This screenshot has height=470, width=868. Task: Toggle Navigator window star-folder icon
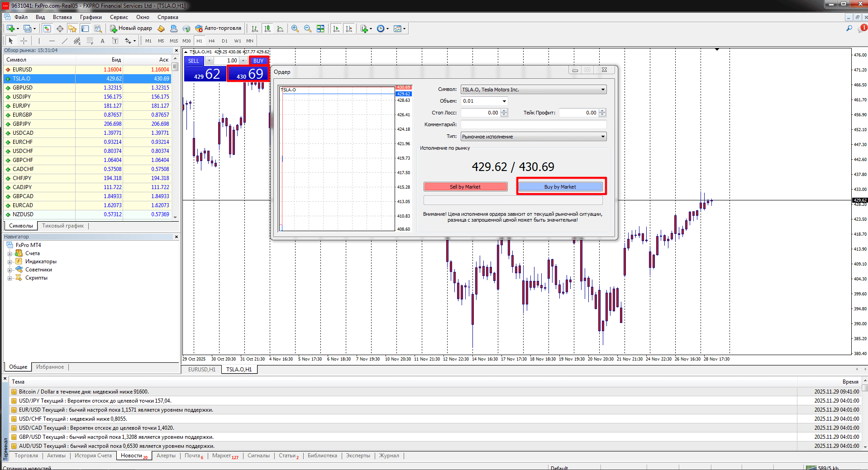coord(72,28)
